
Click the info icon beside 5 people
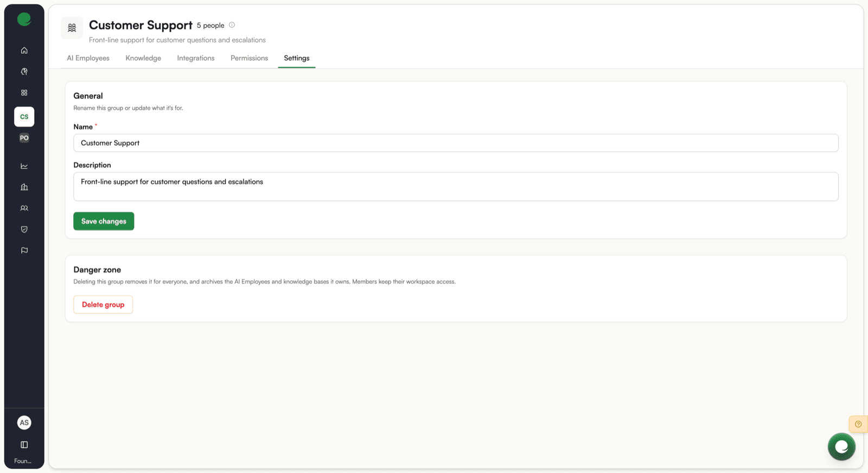[232, 25]
